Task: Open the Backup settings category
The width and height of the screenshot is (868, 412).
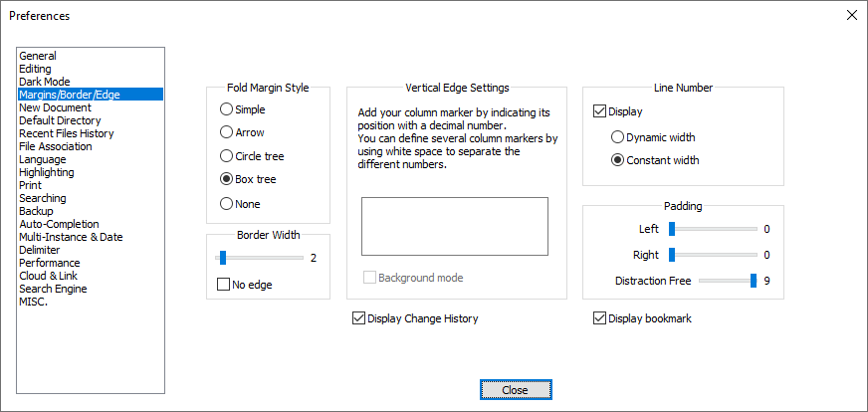Action: point(38,211)
